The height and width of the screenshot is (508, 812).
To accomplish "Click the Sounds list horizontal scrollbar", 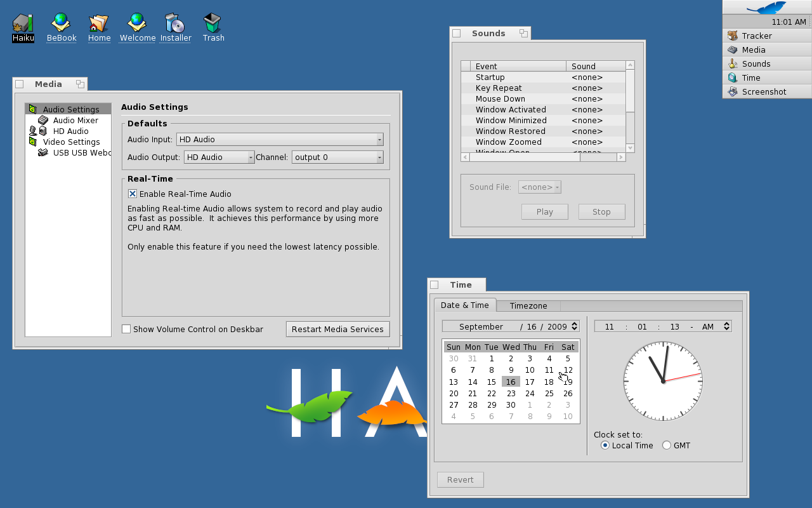I will [x=544, y=157].
